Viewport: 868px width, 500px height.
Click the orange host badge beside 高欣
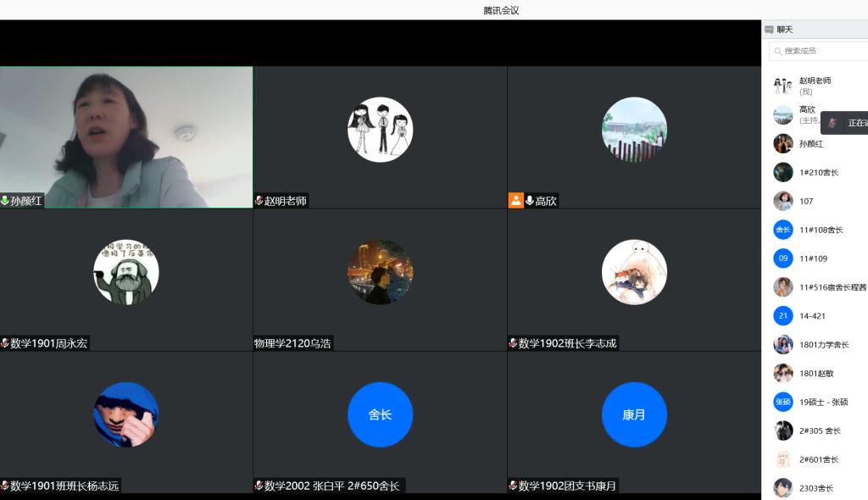click(x=515, y=201)
